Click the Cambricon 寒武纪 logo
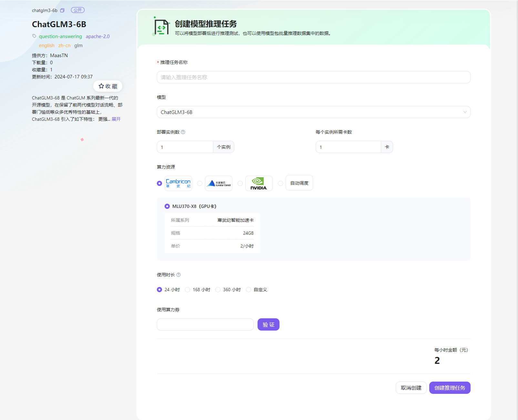 tap(178, 183)
